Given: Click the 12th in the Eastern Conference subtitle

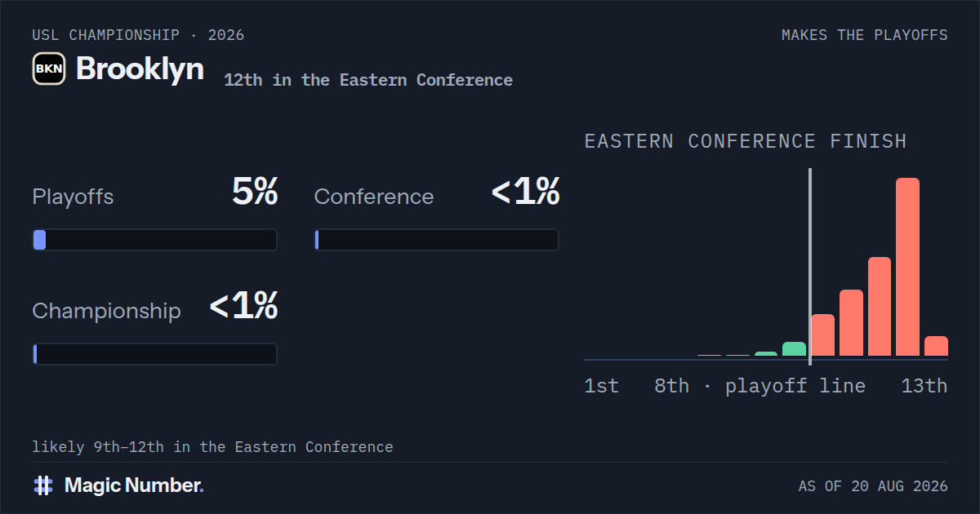Looking at the screenshot, I should [x=368, y=80].
